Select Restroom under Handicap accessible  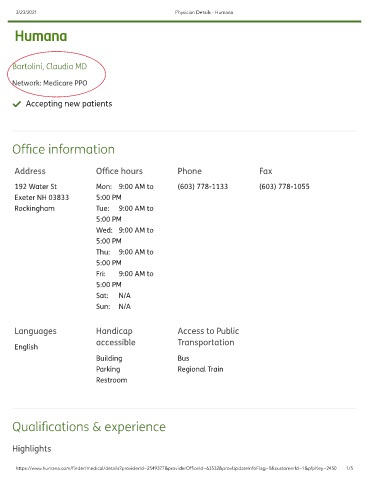point(112,380)
